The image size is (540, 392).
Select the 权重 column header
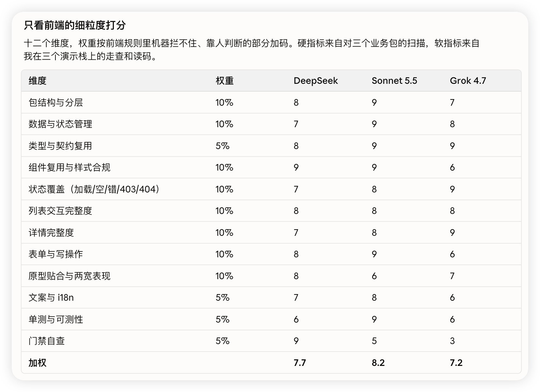click(225, 81)
